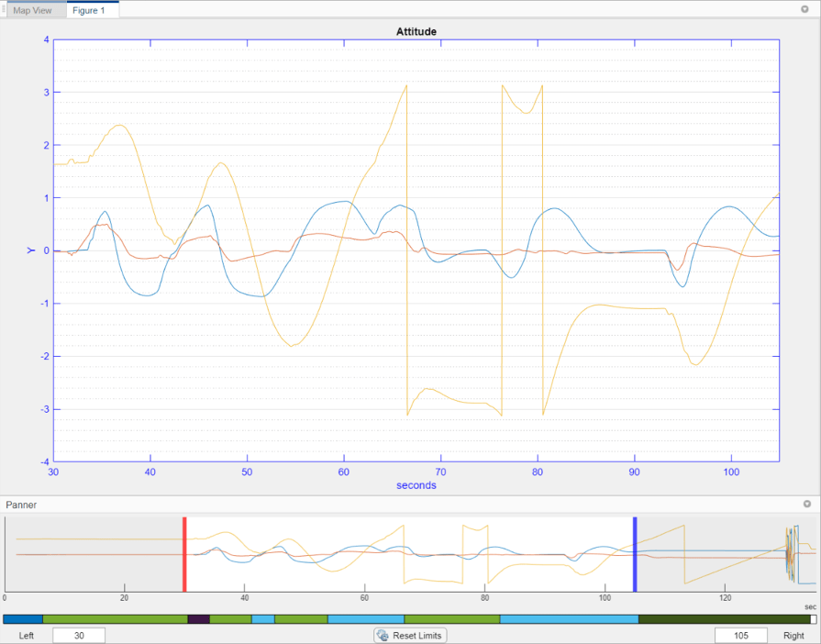Viewport: 821px width, 644px height.
Task: Click the white end handle of the mode bar
Action: 814,619
